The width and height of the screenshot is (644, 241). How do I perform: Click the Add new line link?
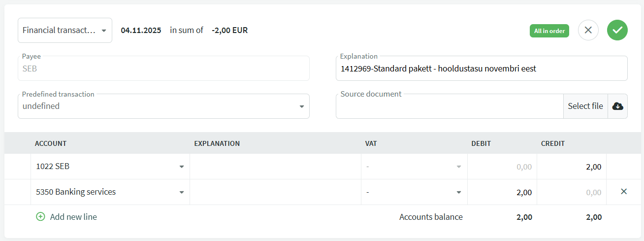point(73,217)
